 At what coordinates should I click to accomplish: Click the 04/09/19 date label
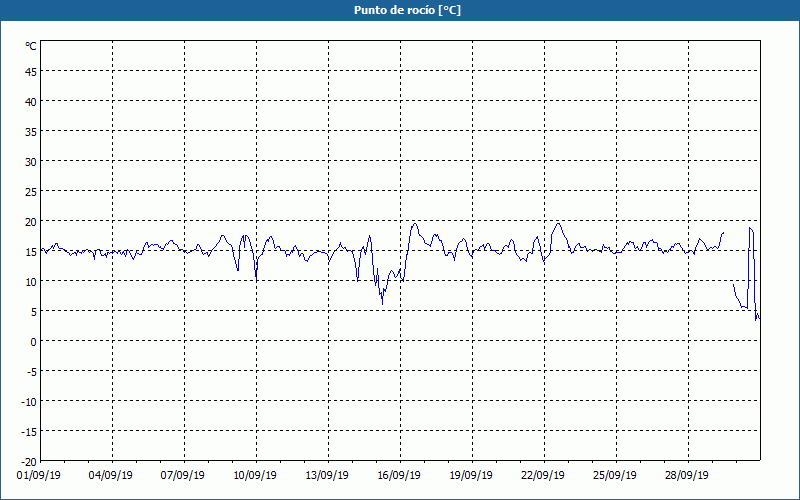pos(111,475)
